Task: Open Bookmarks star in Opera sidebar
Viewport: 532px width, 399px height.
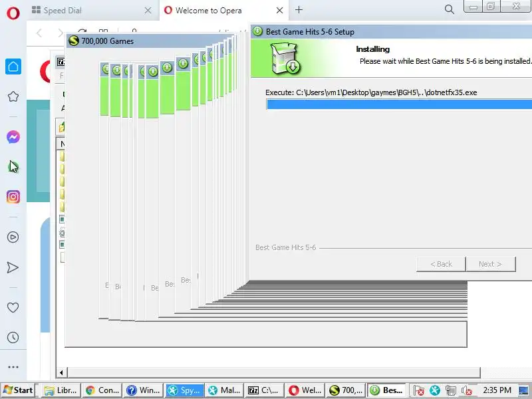Action: pos(13,96)
